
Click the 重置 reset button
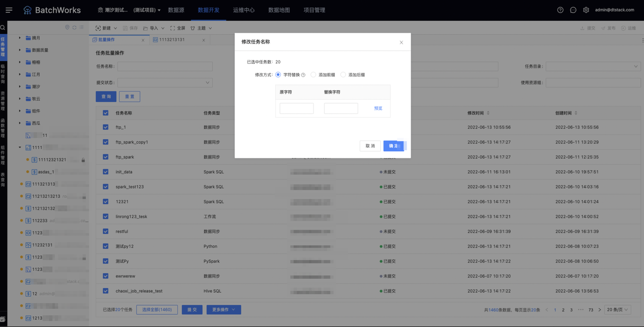click(x=130, y=97)
